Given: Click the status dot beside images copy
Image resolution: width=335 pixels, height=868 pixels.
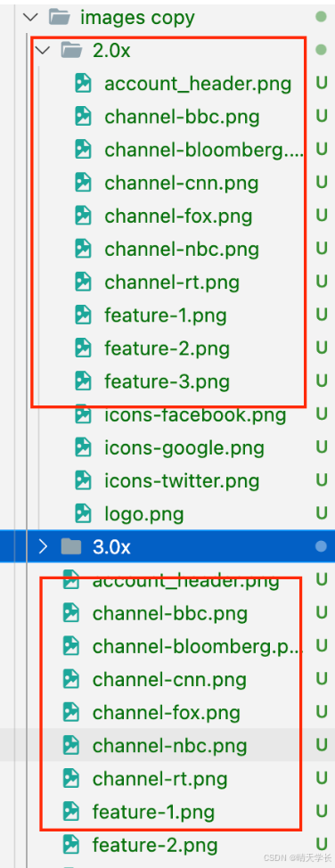Looking at the screenshot, I should click(321, 17).
